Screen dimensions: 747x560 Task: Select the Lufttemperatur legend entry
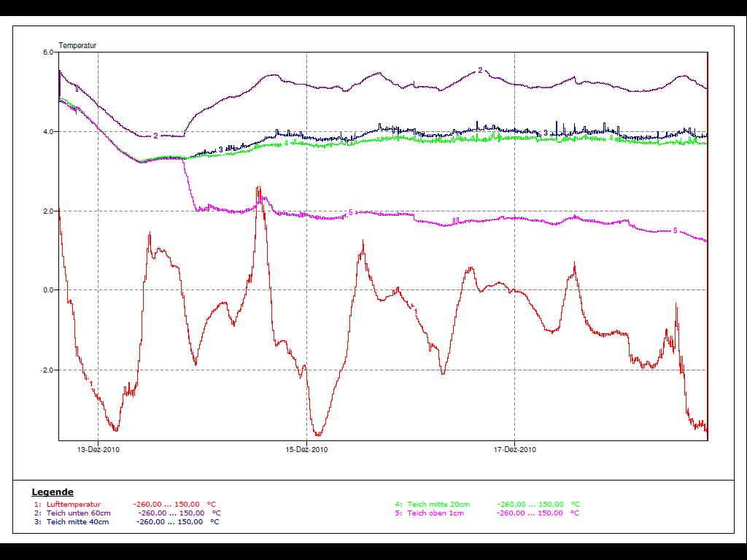coord(74,504)
